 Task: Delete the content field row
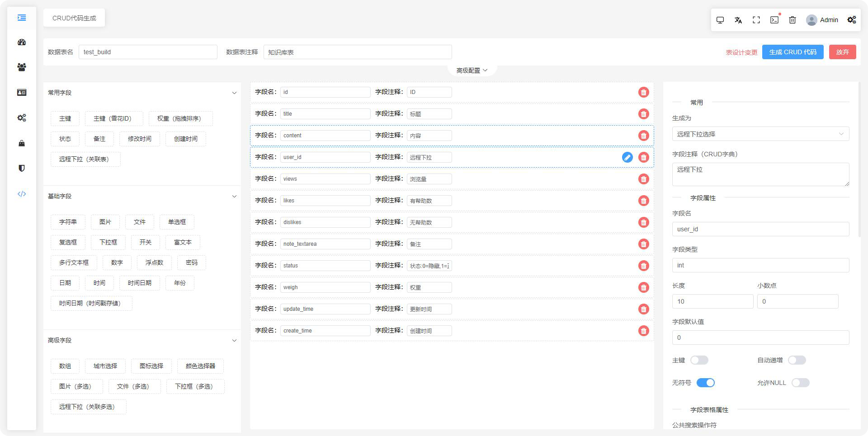coord(643,136)
